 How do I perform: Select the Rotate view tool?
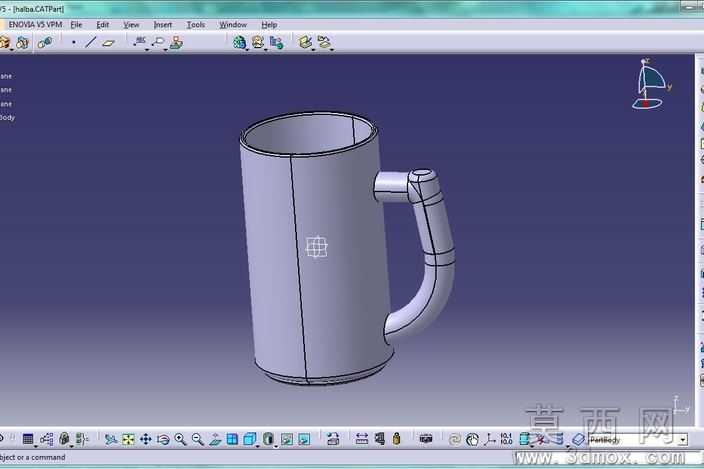point(163,439)
